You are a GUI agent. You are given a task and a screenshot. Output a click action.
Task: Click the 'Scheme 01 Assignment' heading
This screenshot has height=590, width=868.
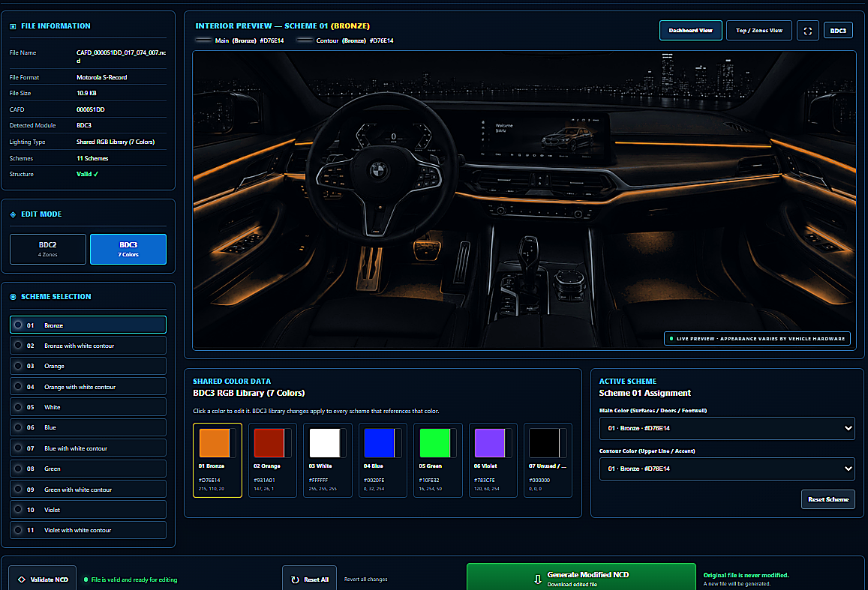pos(645,393)
